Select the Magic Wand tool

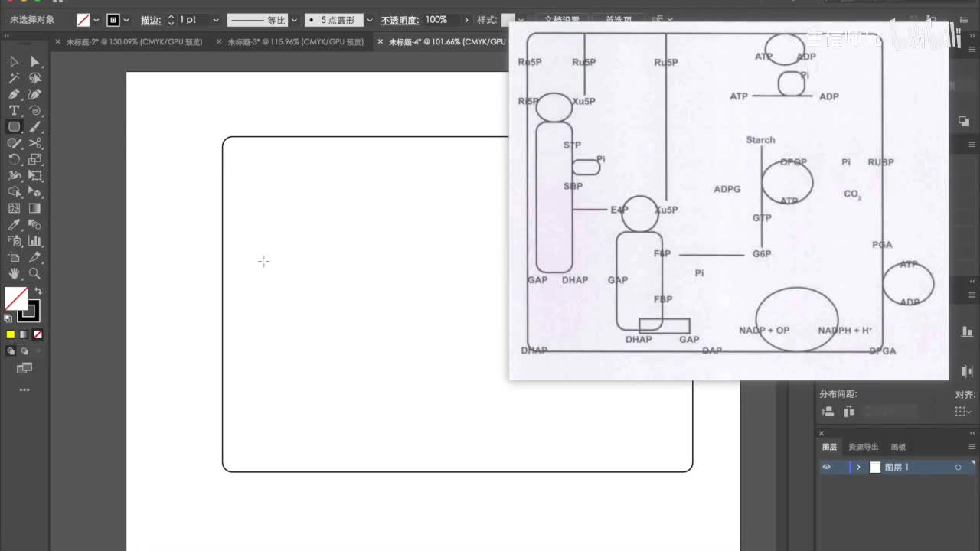click(14, 78)
